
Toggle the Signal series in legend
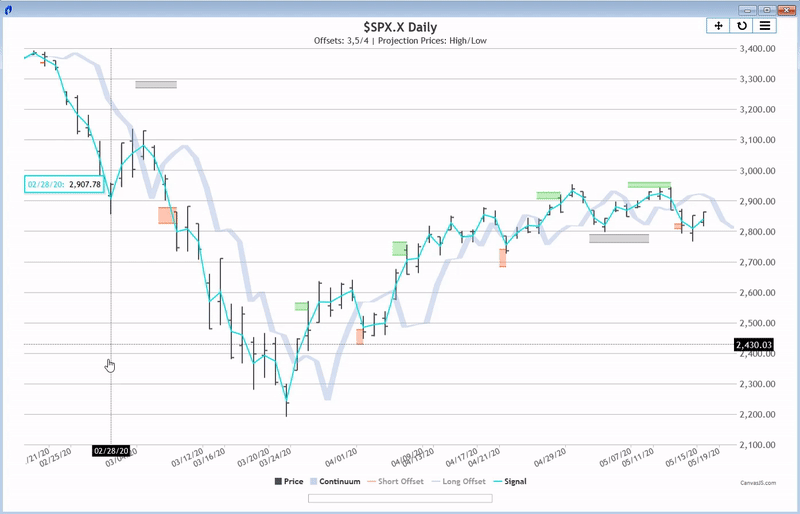click(510, 481)
